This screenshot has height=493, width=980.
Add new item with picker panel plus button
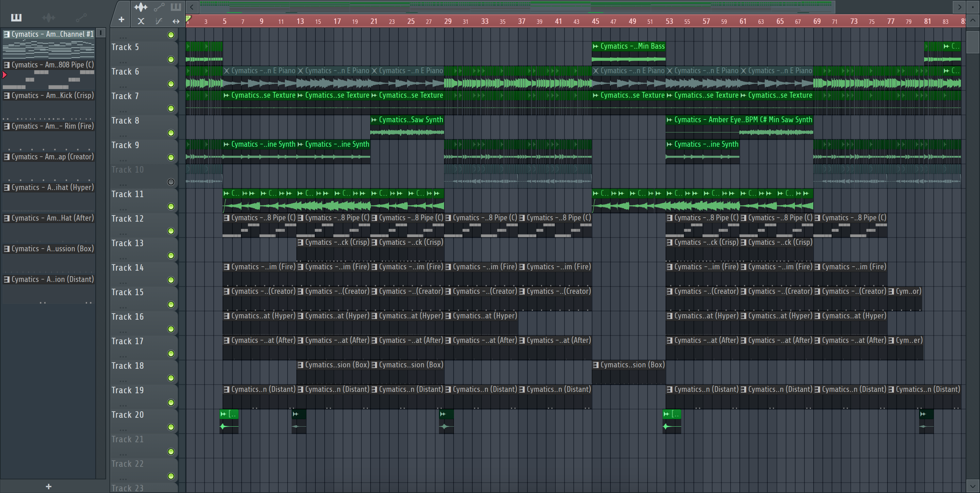click(49, 486)
